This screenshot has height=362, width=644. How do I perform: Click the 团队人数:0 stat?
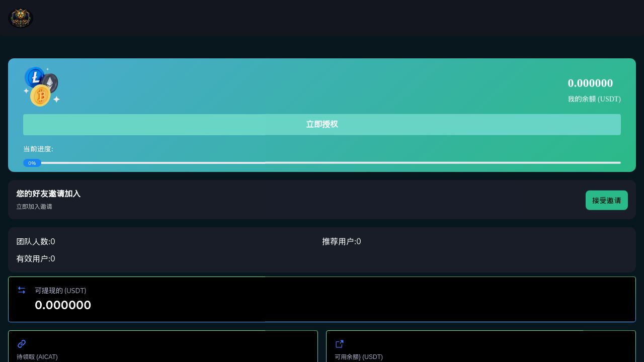pos(36,242)
